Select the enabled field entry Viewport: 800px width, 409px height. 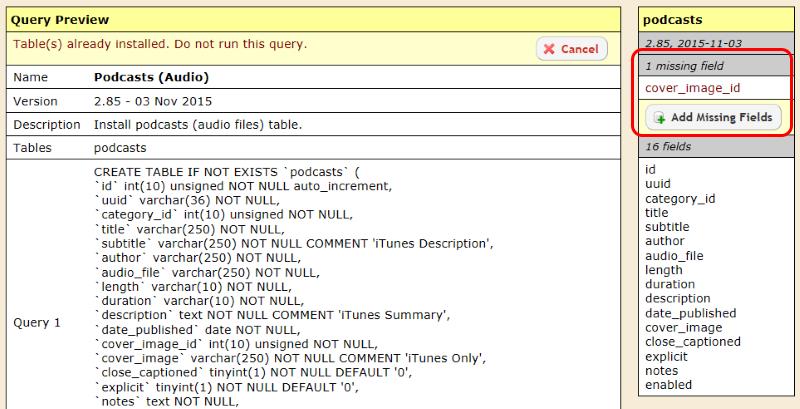pyautogui.click(x=668, y=384)
